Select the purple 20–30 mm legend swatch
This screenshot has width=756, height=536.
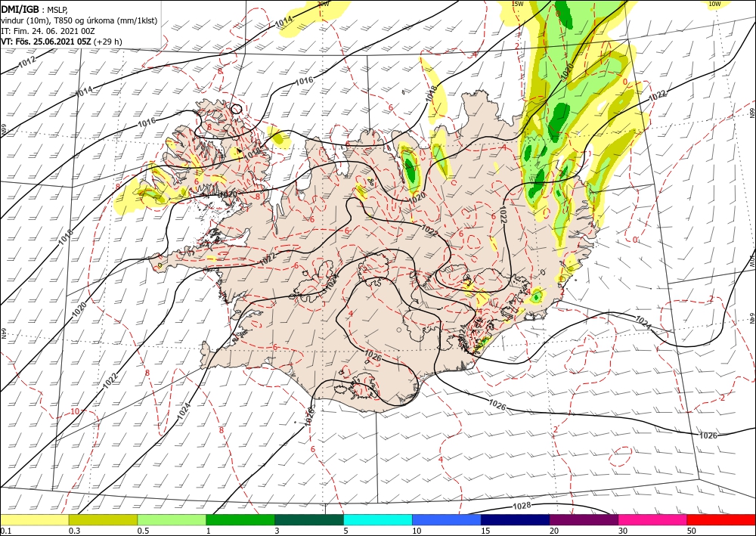(x=584, y=520)
